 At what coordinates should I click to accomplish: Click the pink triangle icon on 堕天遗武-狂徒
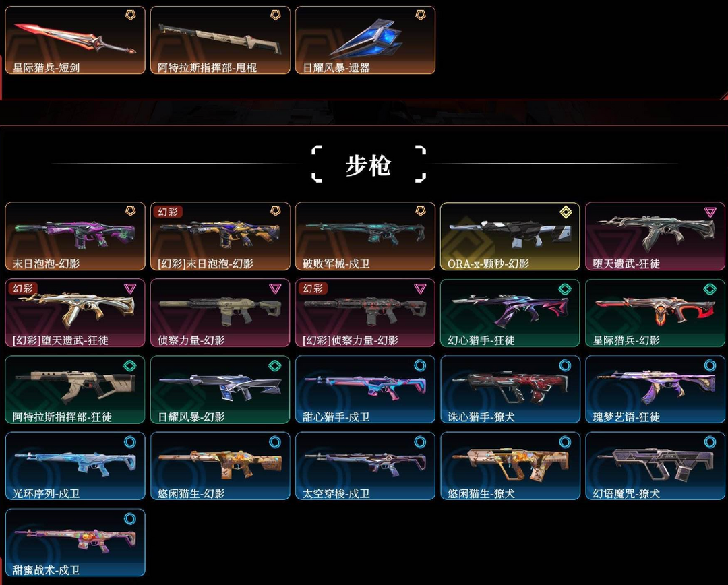pyautogui.click(x=710, y=212)
